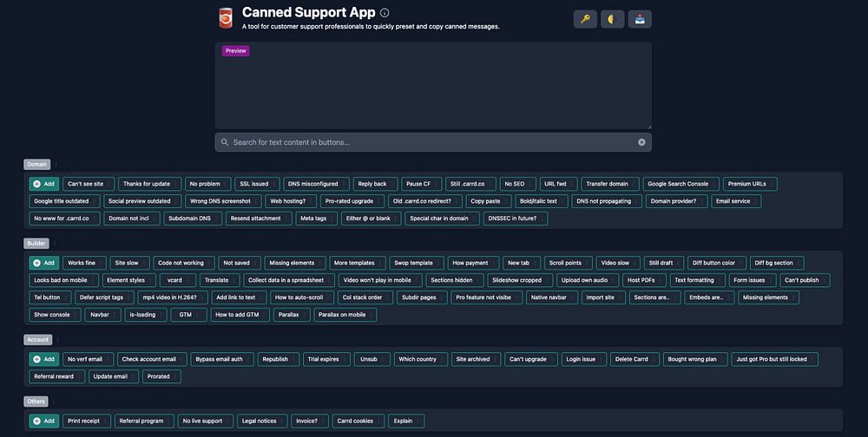This screenshot has height=437, width=868.
Task: Click the info icon beside app title
Action: pyautogui.click(x=385, y=13)
